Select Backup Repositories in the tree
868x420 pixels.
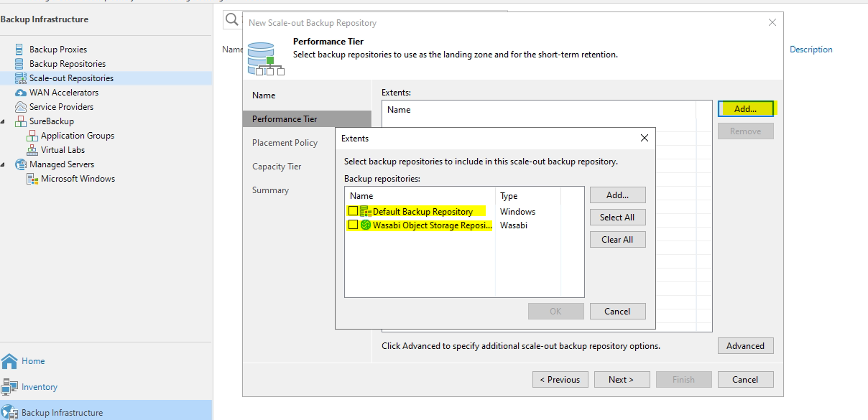click(x=68, y=64)
